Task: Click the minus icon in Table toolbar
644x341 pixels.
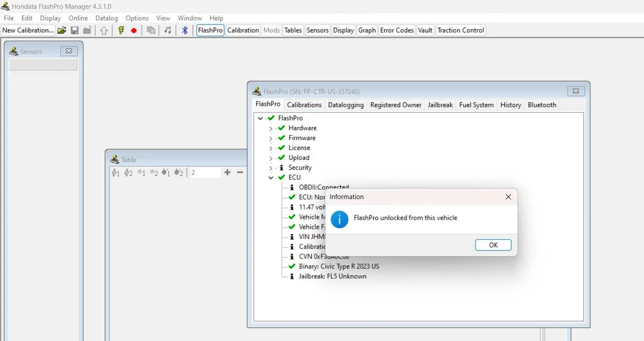Action: [240, 172]
